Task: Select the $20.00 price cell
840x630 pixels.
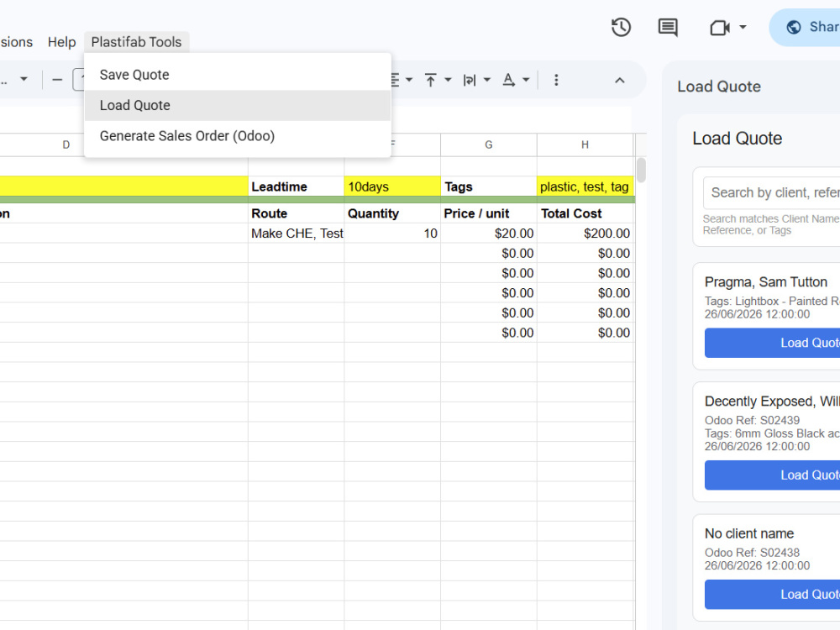Action: coord(489,233)
